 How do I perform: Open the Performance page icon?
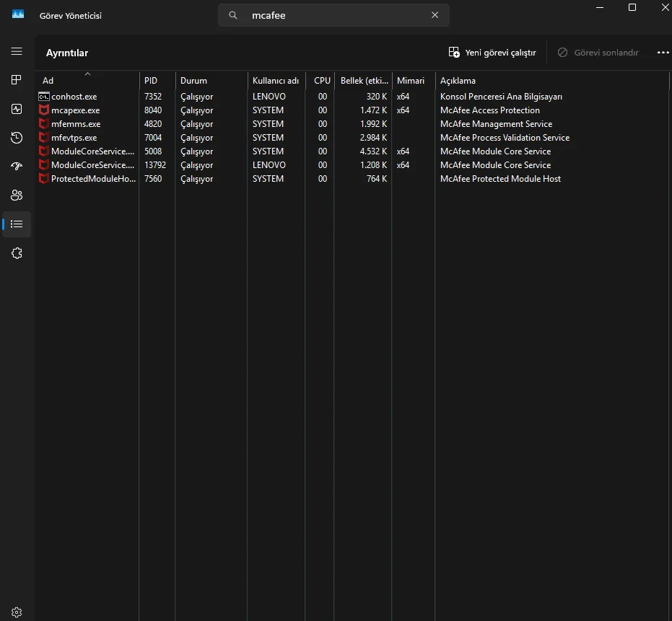click(17, 109)
